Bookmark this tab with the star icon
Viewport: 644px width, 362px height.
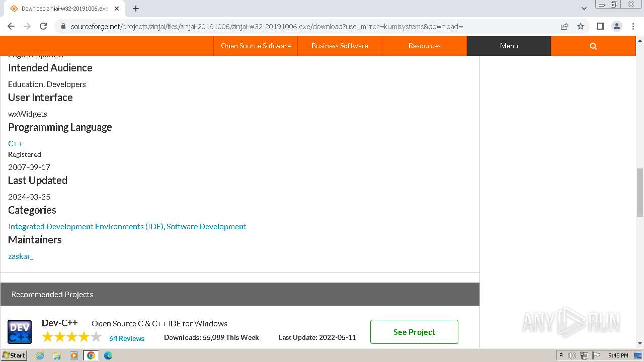(x=581, y=26)
